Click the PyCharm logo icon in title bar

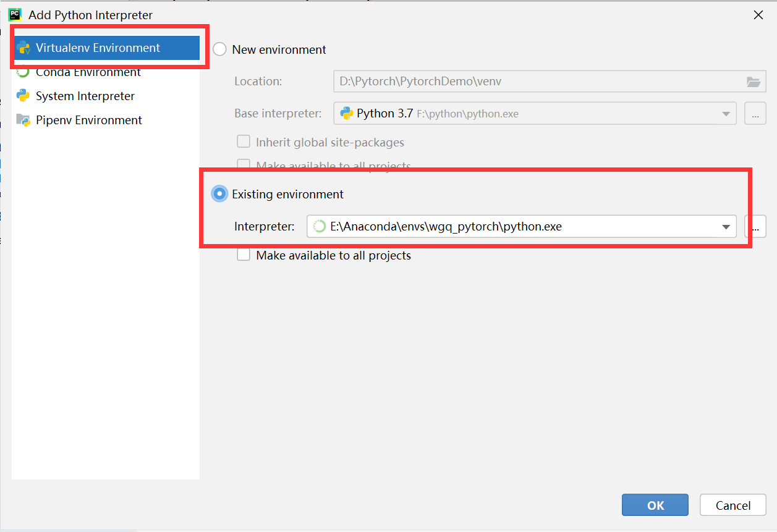click(15, 15)
